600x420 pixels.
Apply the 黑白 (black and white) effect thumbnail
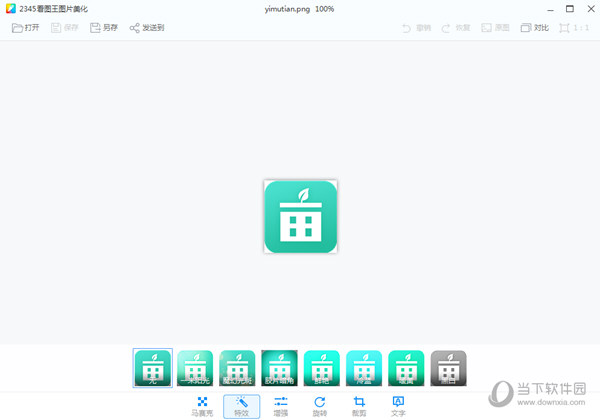coord(448,368)
